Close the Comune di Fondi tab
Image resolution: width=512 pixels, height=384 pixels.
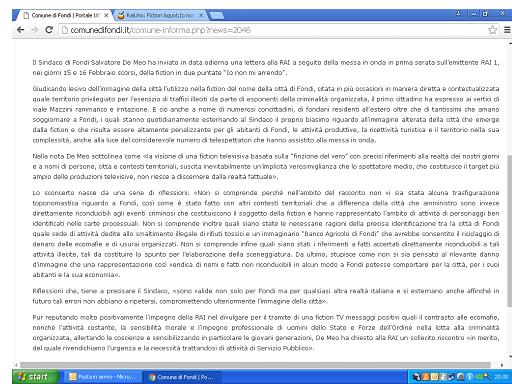[106, 15]
